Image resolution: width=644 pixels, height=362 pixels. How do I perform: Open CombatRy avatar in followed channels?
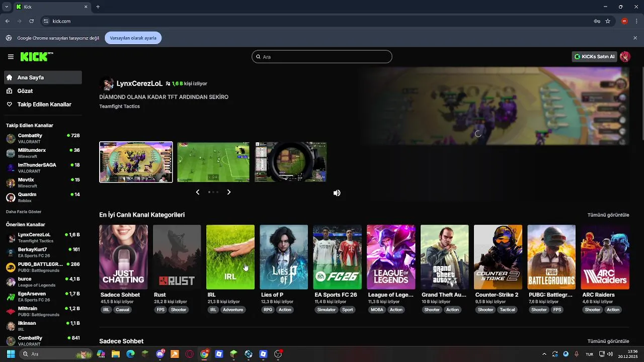(11, 138)
